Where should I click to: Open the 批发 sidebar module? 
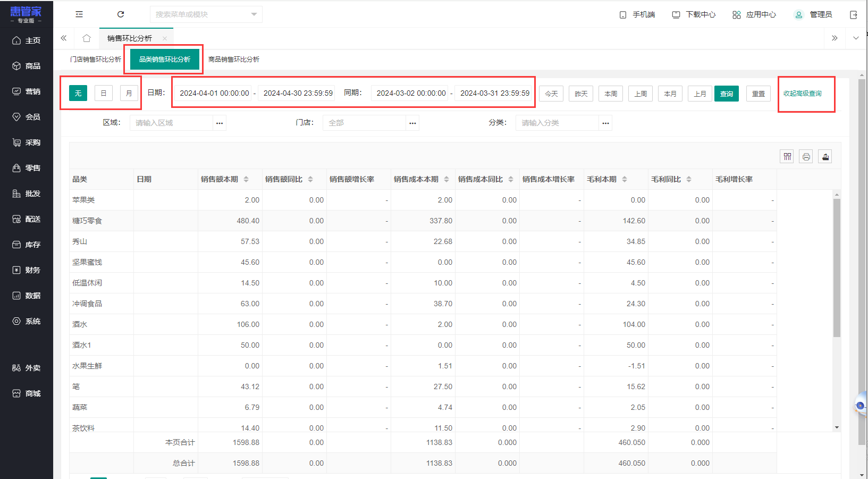(x=27, y=194)
